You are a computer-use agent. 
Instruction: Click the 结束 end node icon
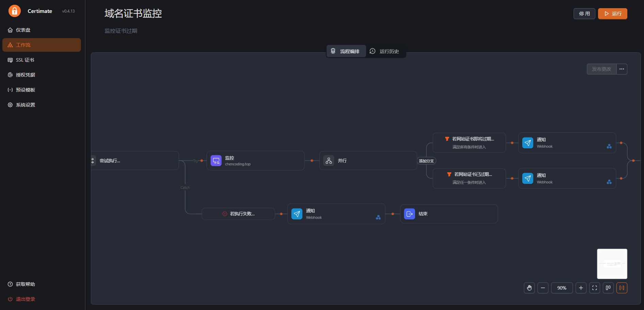pyautogui.click(x=409, y=214)
